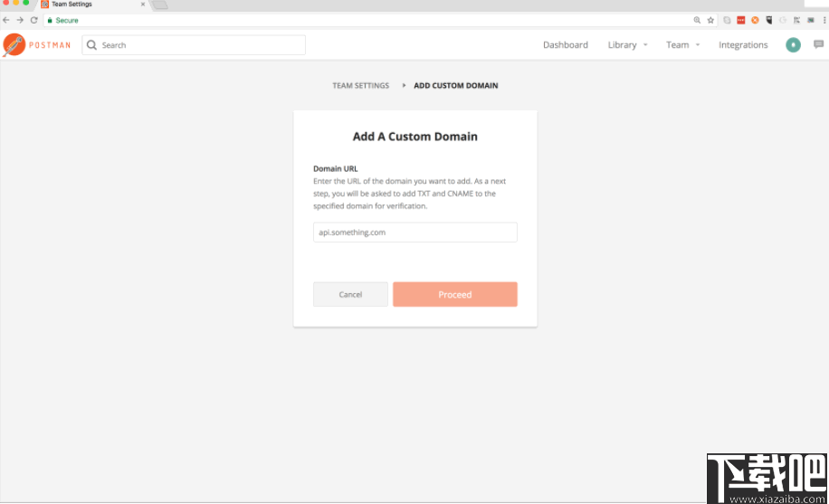The width and height of the screenshot is (829, 504).
Task: Go back via Team Settings breadcrumb
Action: (x=360, y=86)
